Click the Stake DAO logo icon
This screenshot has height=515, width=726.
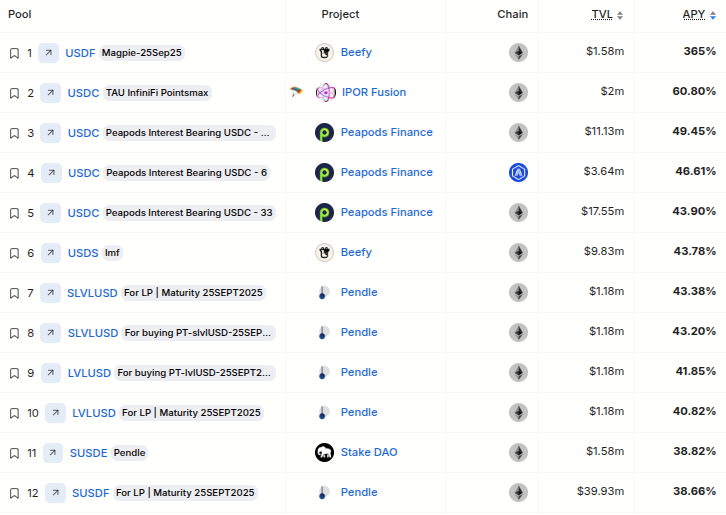click(x=325, y=452)
